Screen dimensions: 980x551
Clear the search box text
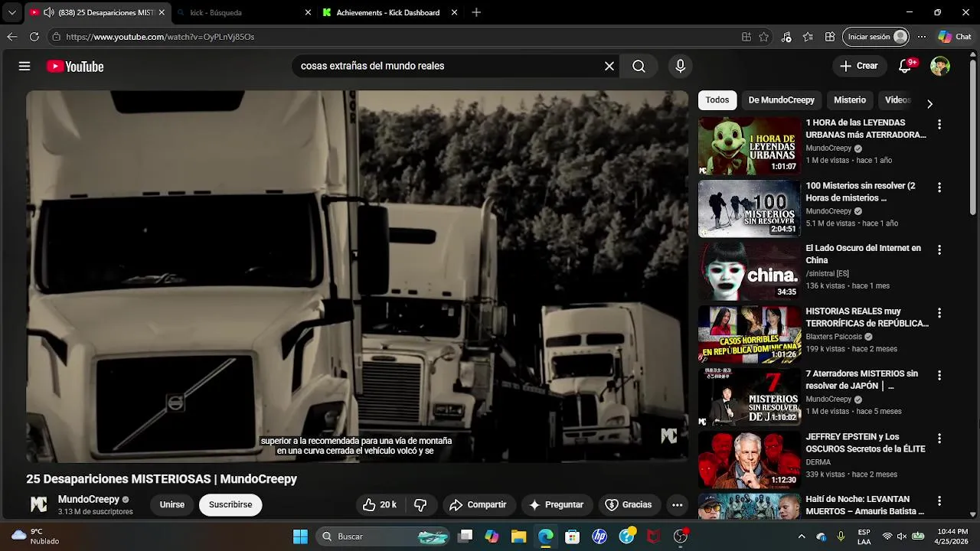[x=609, y=67]
